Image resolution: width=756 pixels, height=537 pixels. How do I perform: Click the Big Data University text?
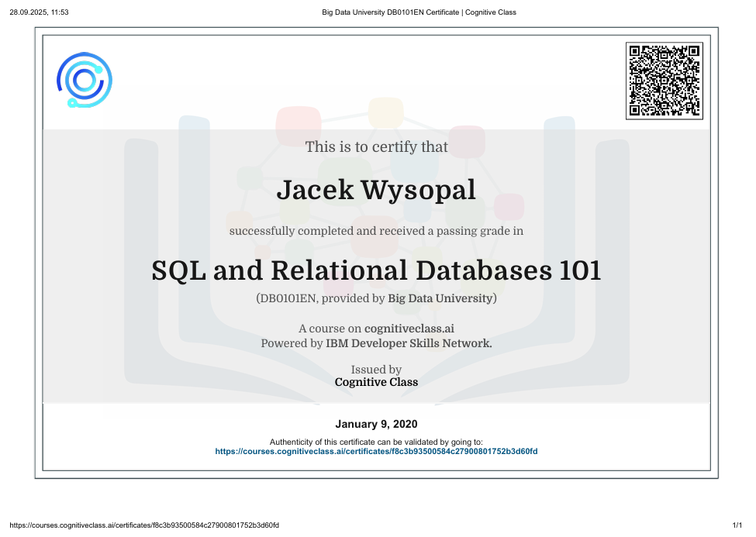(440, 298)
